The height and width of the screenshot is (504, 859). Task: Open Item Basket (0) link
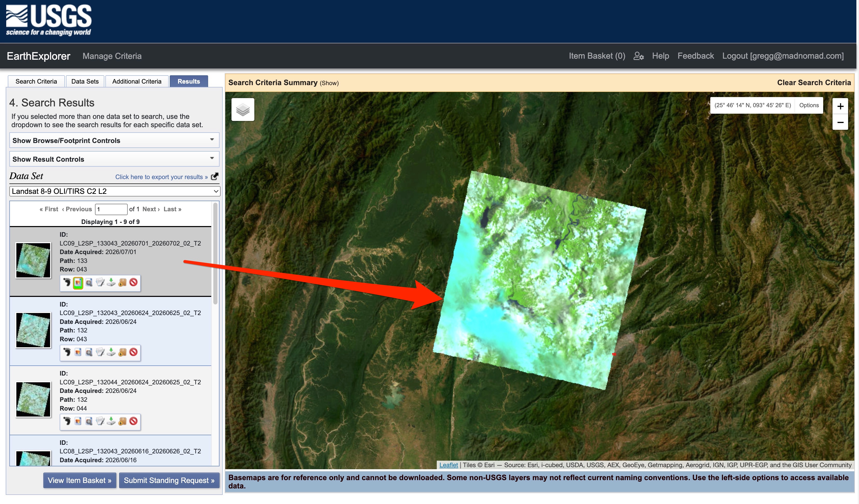tap(597, 56)
